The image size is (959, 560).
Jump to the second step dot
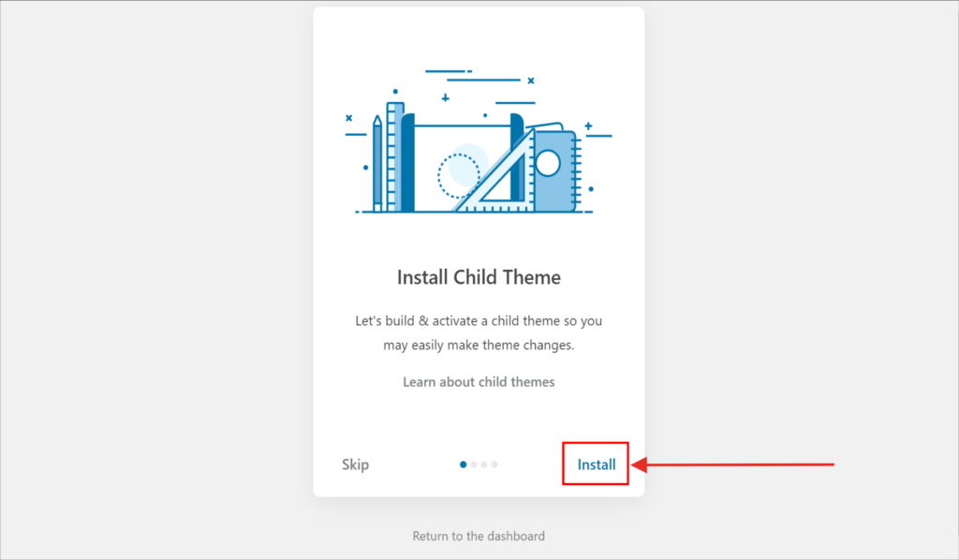[474, 464]
